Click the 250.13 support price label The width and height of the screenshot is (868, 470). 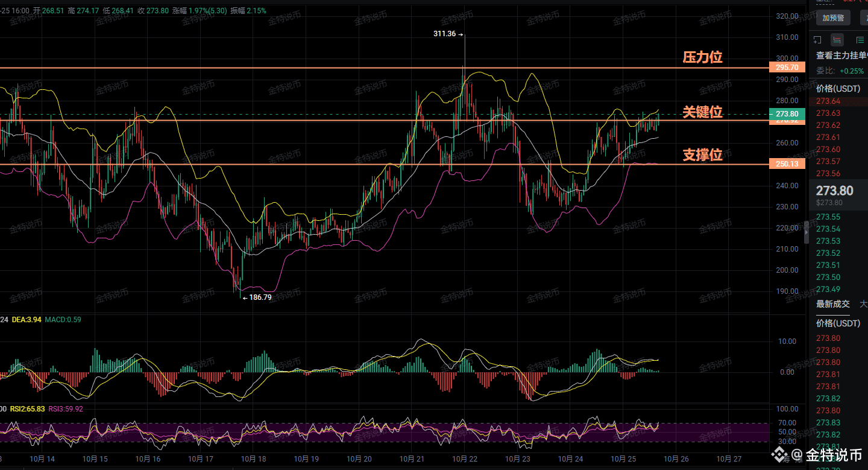click(787, 164)
